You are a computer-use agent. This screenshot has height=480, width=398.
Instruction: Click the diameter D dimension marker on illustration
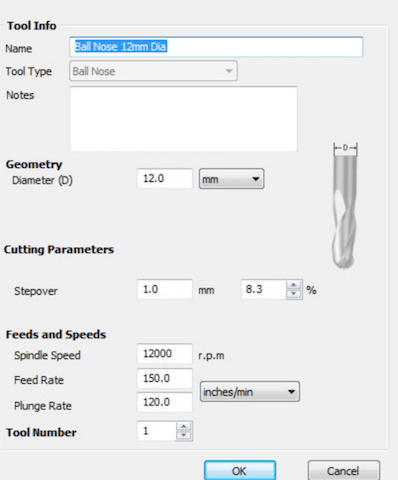(x=345, y=148)
